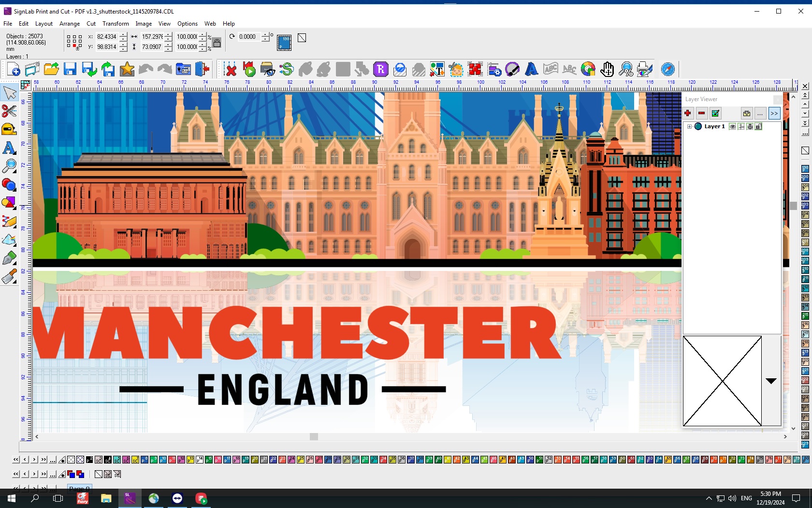Viewport: 812px width, 508px height.
Task: Pick the blue P8 palette swatch
Action: (x=145, y=460)
